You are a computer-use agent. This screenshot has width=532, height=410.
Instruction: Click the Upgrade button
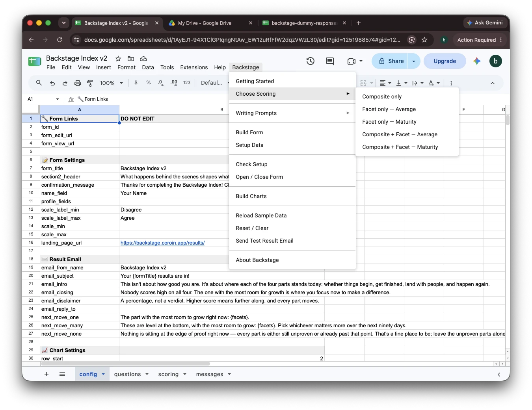point(445,61)
